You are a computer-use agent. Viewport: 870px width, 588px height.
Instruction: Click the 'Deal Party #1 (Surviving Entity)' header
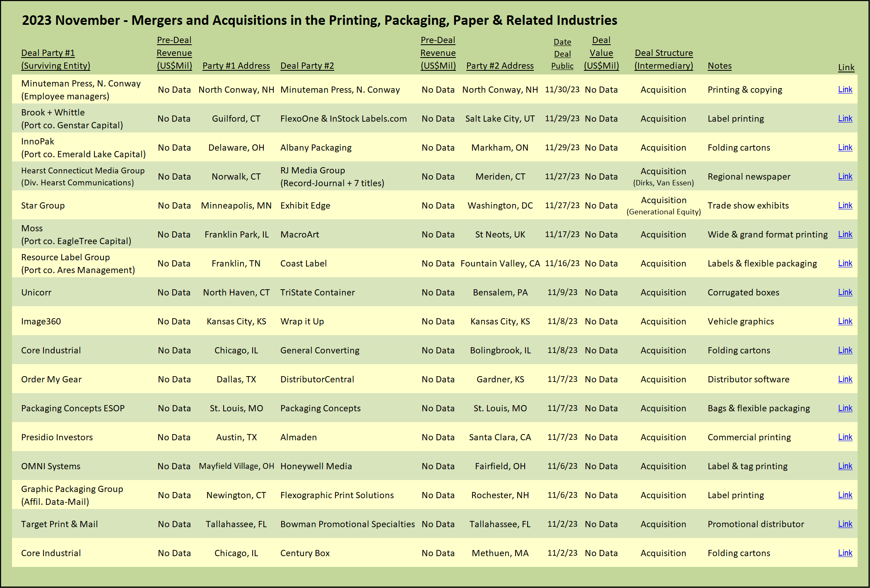(x=55, y=59)
